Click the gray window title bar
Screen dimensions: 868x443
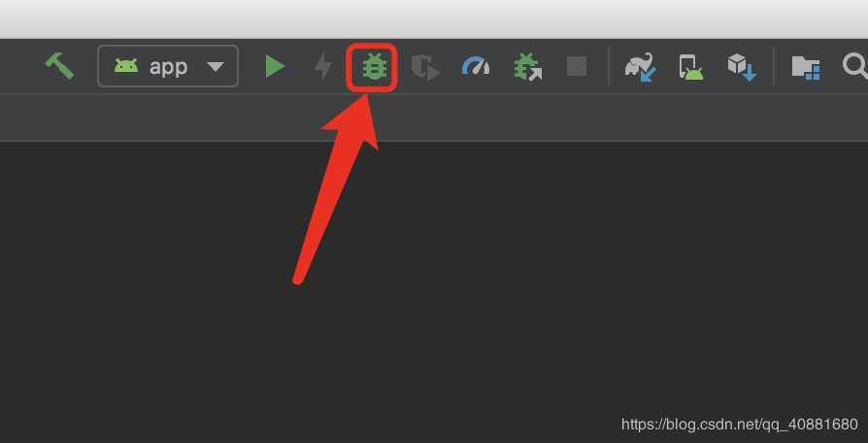click(x=434, y=18)
